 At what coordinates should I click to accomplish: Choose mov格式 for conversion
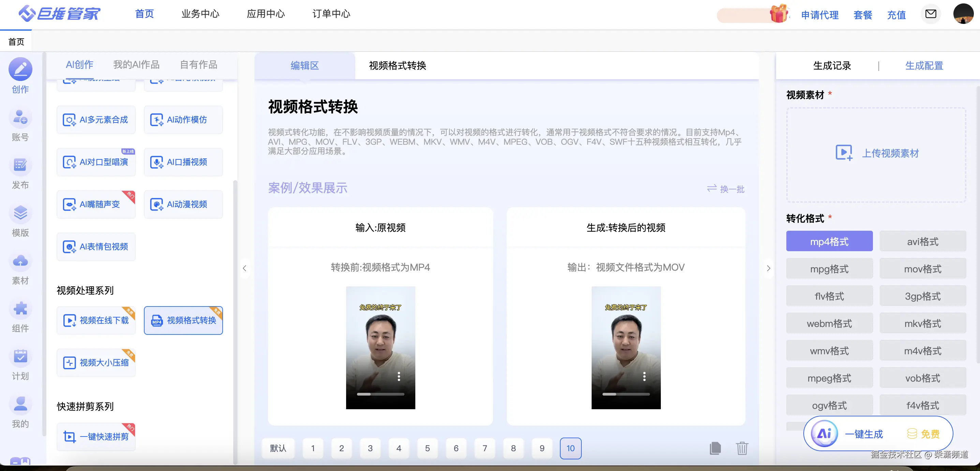click(923, 268)
